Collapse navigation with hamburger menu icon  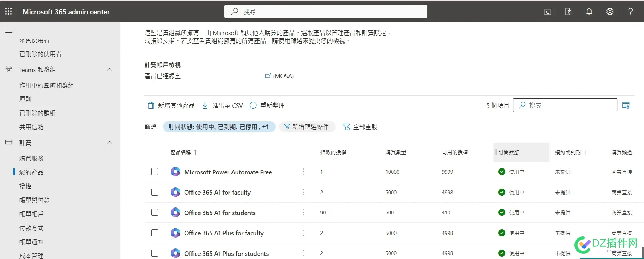(x=9, y=31)
